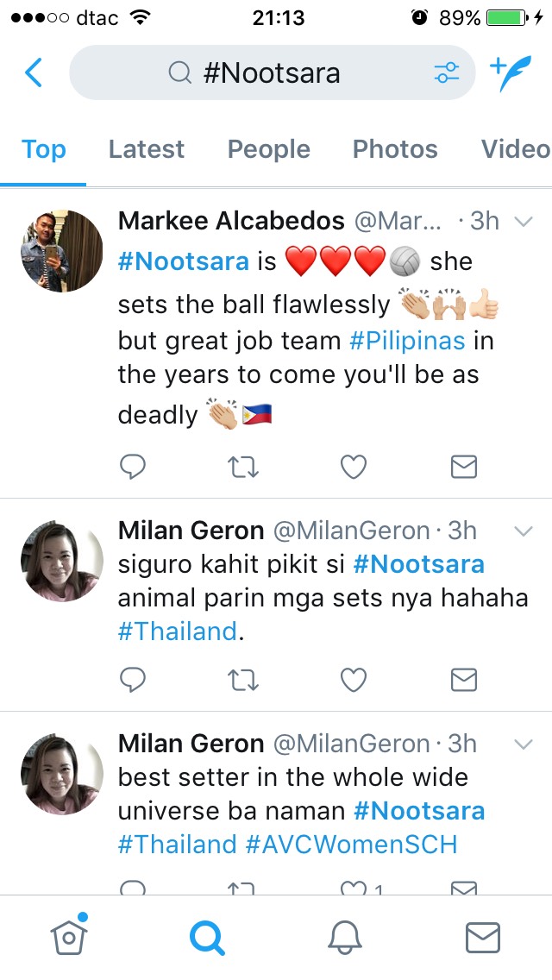
Task: Open the #Pilipinas hashtag link
Action: pyautogui.click(x=407, y=340)
